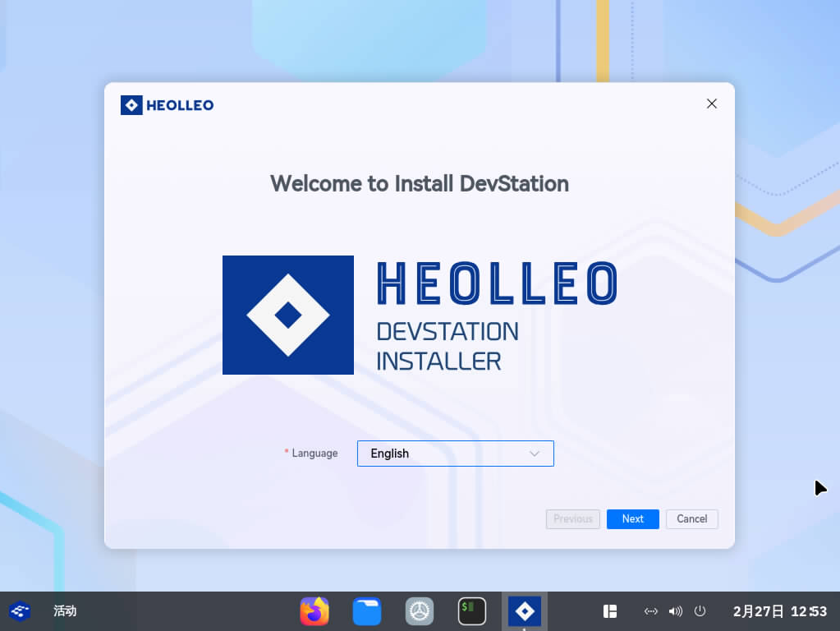840x631 pixels.
Task: Close the DevStation installer window
Action: (712, 104)
